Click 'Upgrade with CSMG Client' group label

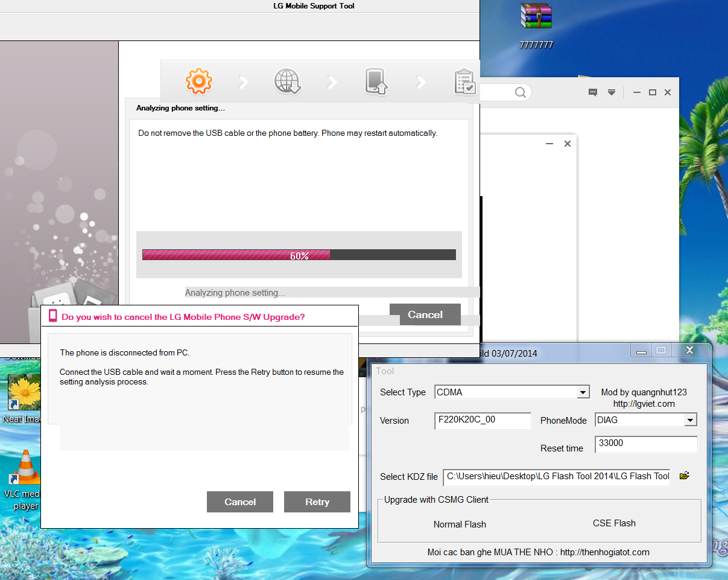436,499
